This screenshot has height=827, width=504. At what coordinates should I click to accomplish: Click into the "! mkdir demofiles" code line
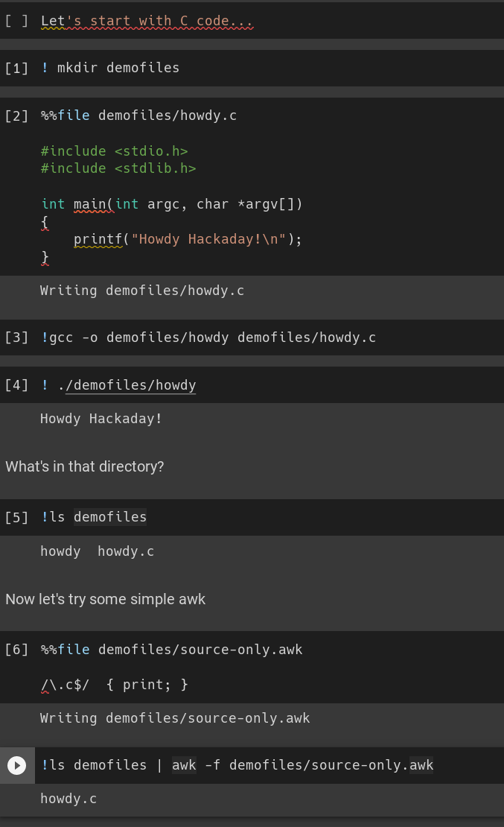(x=110, y=68)
